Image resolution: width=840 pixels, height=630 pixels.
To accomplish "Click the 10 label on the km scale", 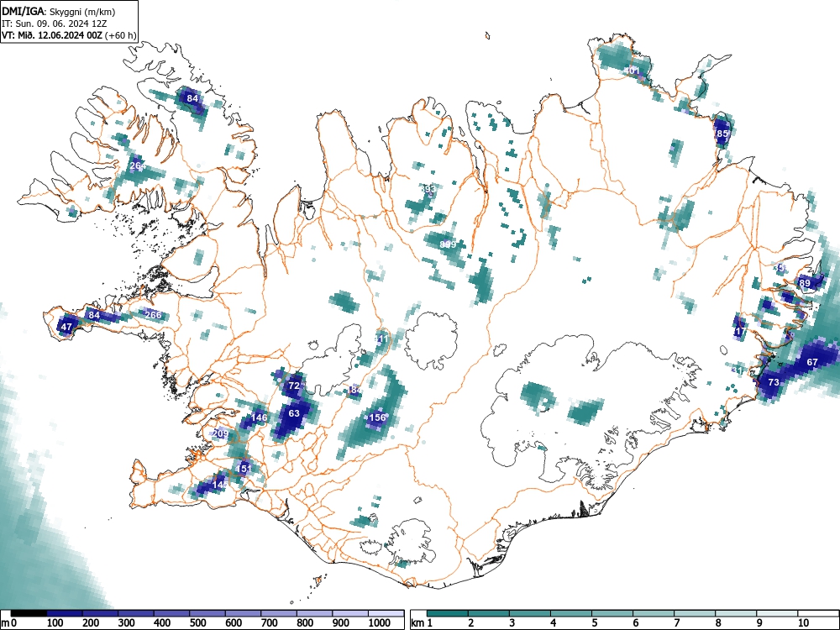I will pos(802,622).
